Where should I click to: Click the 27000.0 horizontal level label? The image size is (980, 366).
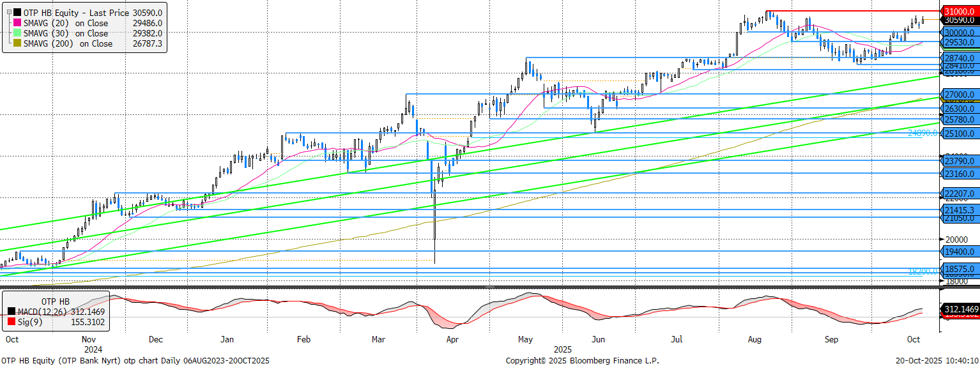click(x=959, y=95)
